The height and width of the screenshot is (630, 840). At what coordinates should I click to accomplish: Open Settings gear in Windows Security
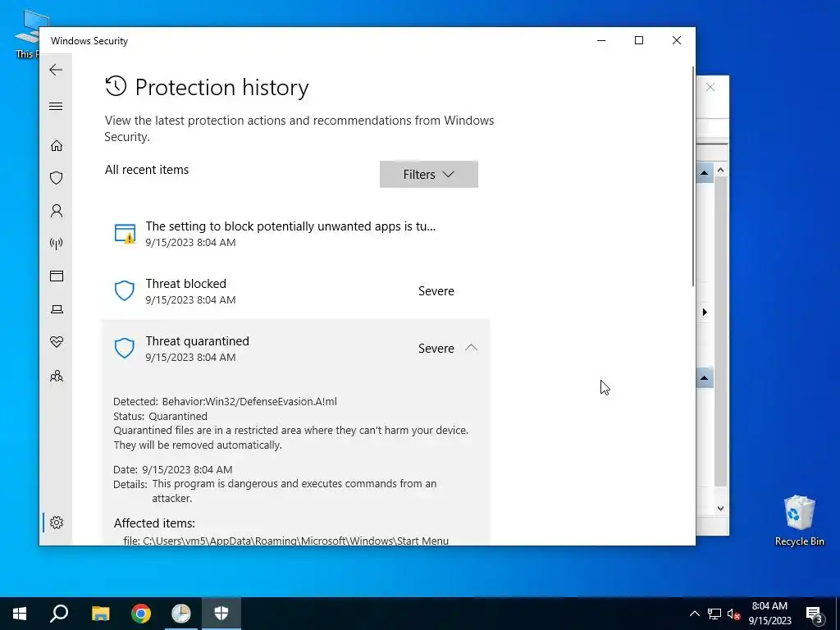(x=57, y=523)
